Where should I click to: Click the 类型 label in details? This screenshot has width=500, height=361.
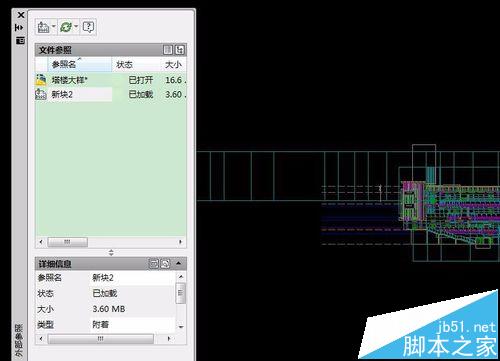(x=46, y=324)
